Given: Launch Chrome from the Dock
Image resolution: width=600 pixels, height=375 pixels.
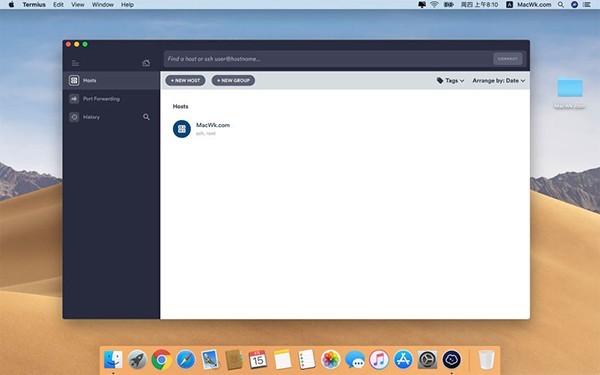Looking at the screenshot, I should 161,360.
